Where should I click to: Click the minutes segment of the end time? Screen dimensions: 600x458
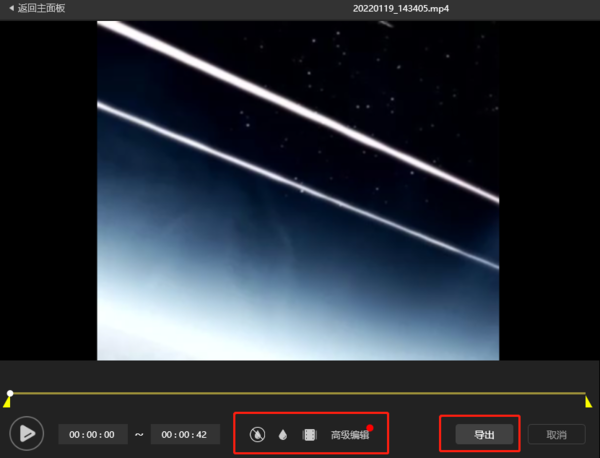[x=185, y=435]
